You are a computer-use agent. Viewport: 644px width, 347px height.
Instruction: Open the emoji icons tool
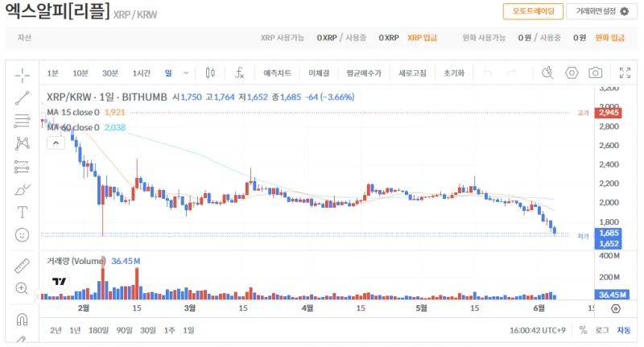[x=23, y=235]
